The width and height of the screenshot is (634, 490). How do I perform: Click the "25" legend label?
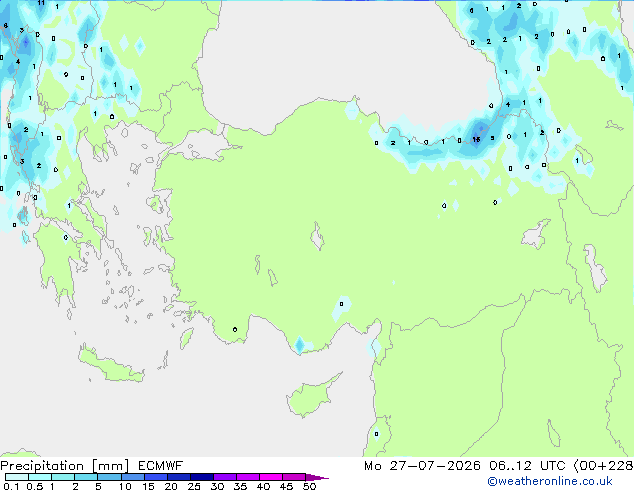194,486
